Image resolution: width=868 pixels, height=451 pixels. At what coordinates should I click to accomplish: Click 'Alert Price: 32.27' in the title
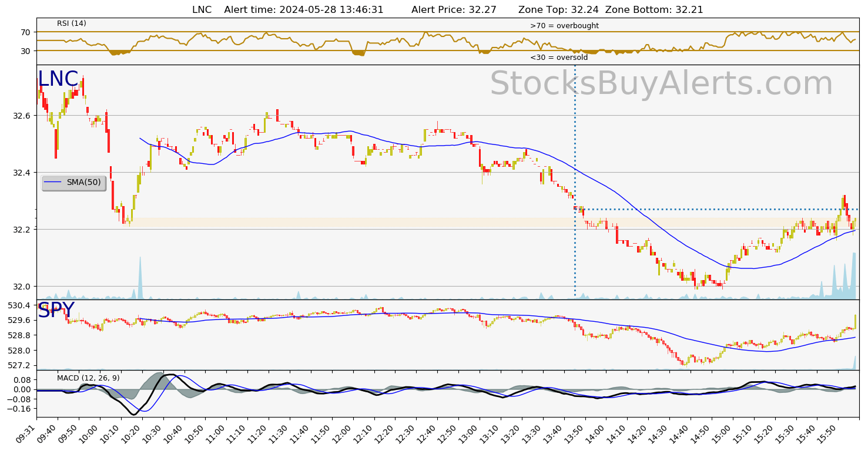454,10
